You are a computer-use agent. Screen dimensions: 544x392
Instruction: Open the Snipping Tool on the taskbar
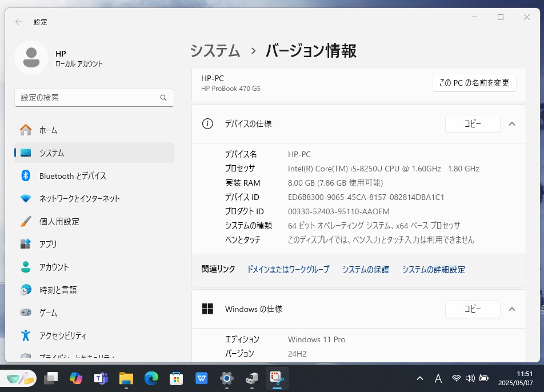pos(277,378)
